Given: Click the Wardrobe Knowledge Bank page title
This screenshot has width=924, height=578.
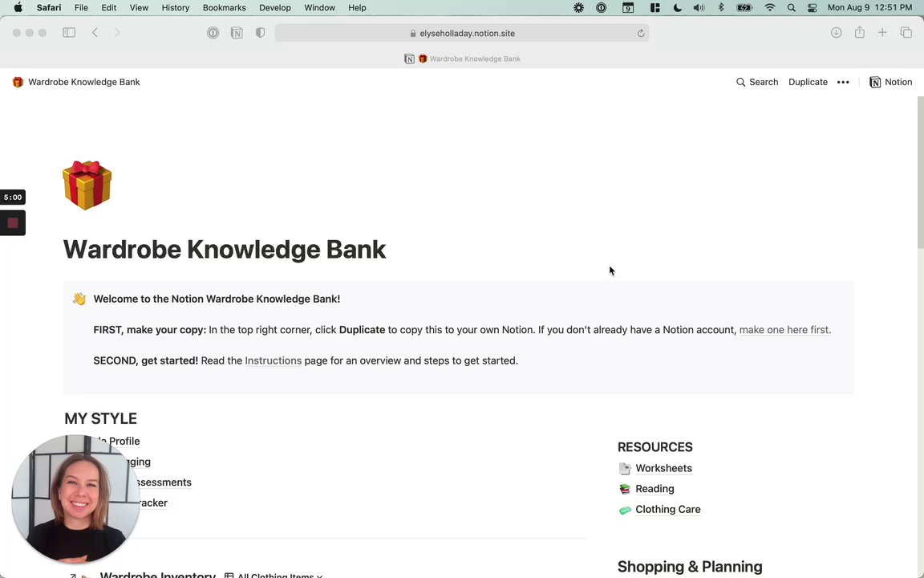Looking at the screenshot, I should pyautogui.click(x=225, y=250).
